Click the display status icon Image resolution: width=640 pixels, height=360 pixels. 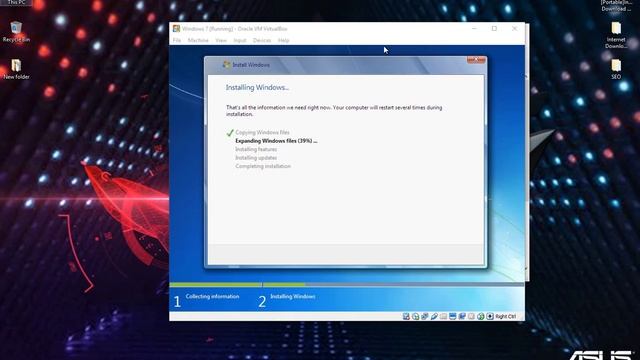(x=453, y=316)
